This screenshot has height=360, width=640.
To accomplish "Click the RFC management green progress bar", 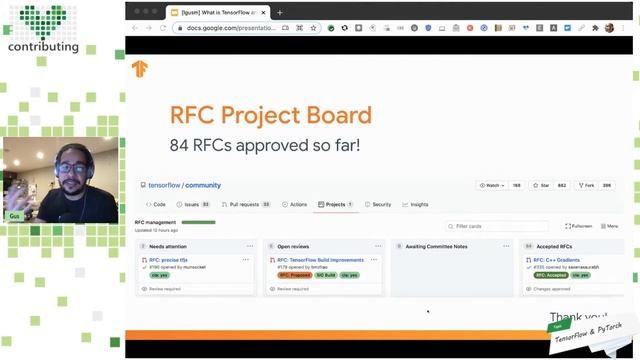I will coord(198,222).
